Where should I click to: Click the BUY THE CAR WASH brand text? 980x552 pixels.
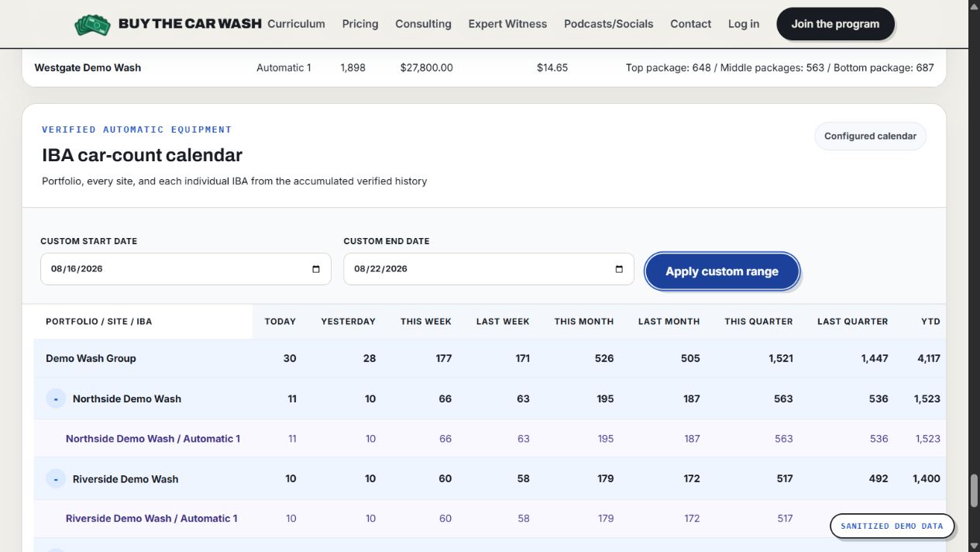point(190,23)
